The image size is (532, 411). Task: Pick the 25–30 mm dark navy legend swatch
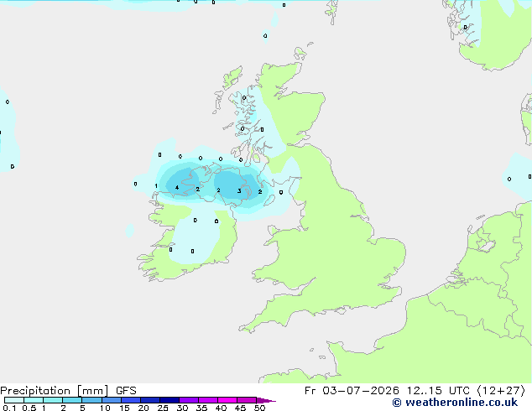pyautogui.click(x=169, y=400)
